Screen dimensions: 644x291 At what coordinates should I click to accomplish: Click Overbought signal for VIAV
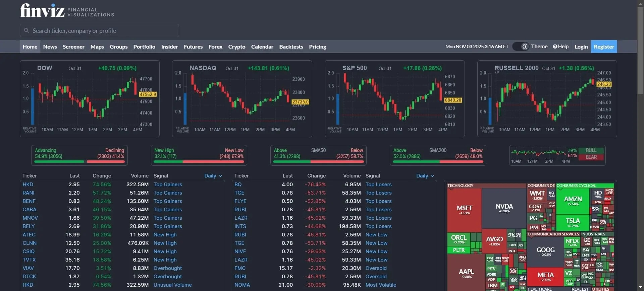[168, 268]
